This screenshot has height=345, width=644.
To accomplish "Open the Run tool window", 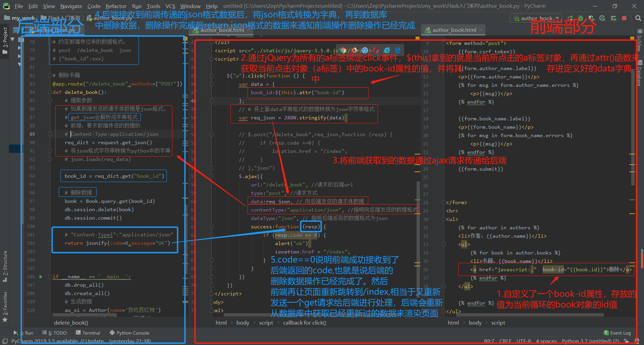I will tap(23, 333).
